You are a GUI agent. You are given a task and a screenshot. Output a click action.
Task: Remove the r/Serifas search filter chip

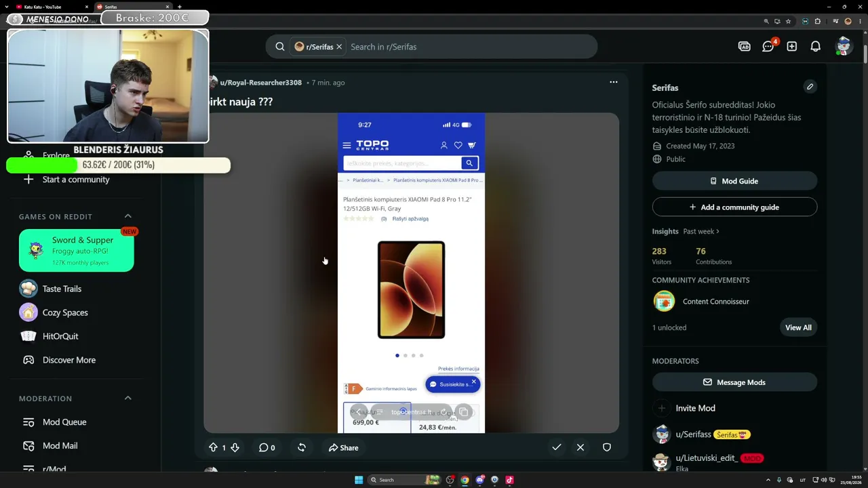[339, 47]
